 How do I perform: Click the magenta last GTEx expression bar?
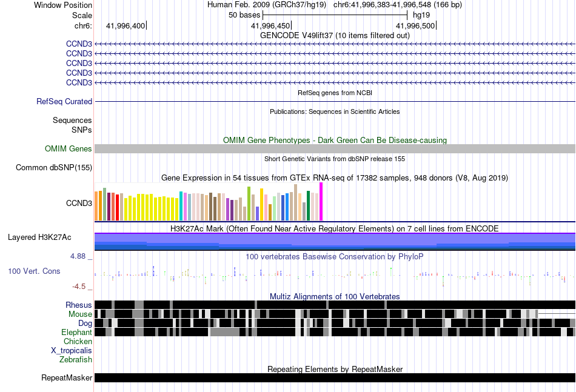(x=321, y=202)
